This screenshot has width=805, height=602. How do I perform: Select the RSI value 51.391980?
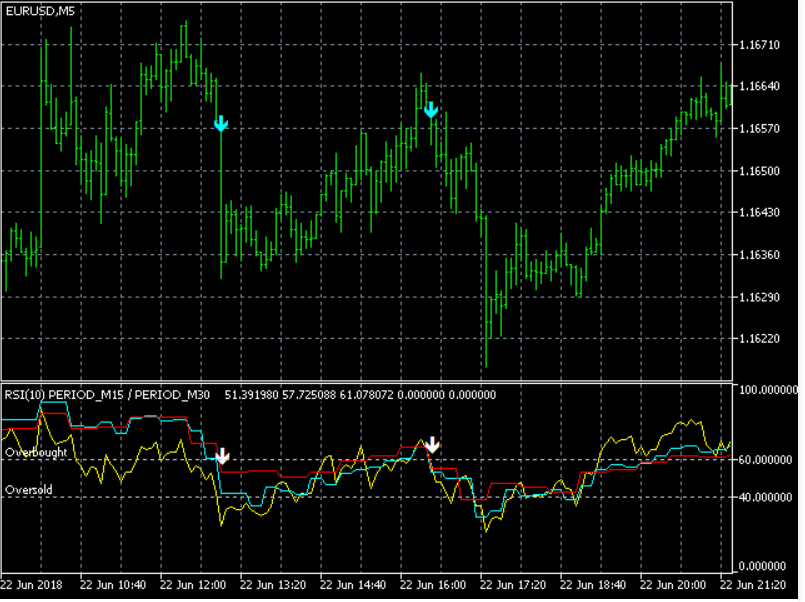(x=252, y=395)
